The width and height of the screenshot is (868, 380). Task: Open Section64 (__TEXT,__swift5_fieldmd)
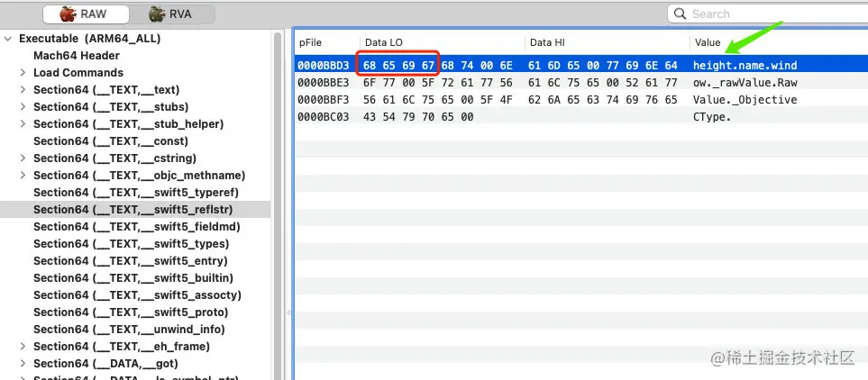pos(137,227)
